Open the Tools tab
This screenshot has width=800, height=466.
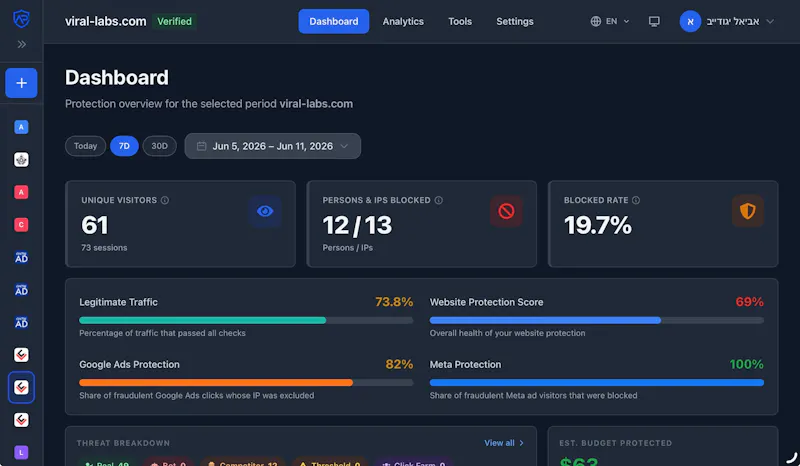(x=460, y=21)
